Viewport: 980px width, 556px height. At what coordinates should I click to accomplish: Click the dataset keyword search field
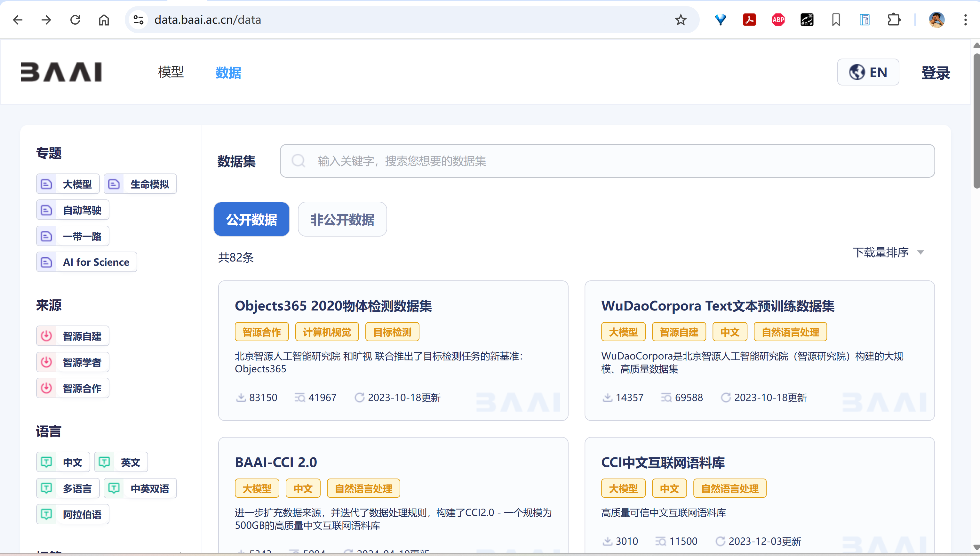[607, 161]
